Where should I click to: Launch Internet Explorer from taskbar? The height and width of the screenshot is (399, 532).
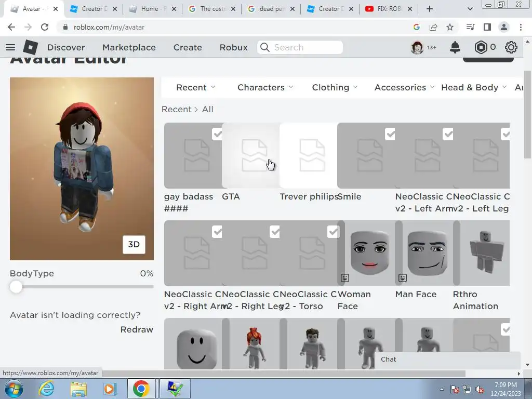(46, 389)
